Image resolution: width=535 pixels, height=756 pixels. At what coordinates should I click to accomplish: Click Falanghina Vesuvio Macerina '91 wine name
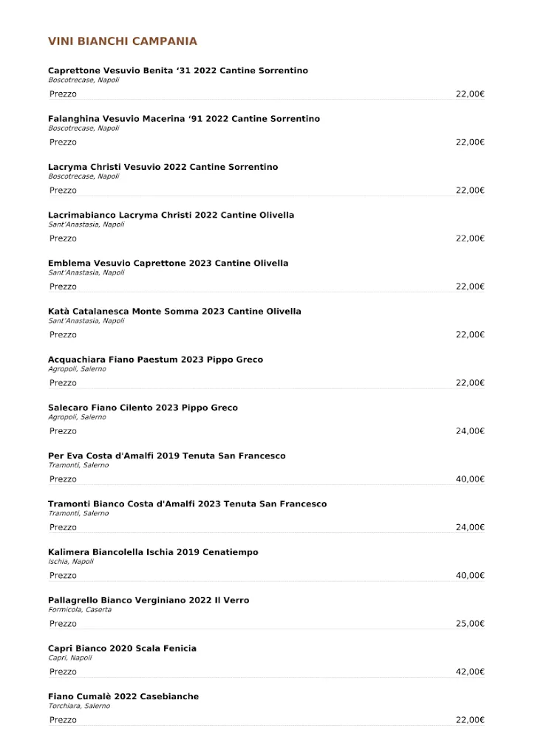tap(184, 119)
